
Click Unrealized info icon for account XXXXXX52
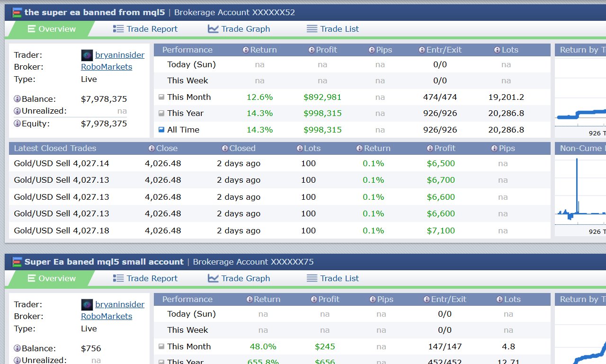(18, 111)
